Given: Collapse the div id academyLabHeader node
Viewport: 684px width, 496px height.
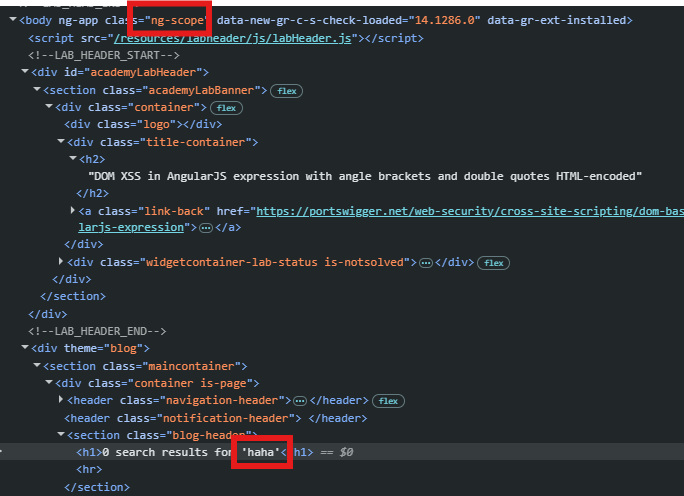Looking at the screenshot, I should [25, 72].
